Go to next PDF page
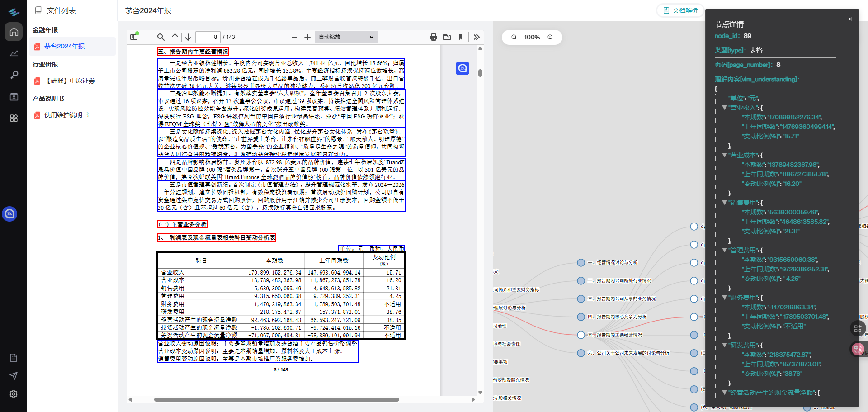Image resolution: width=868 pixels, height=412 pixels. click(x=188, y=37)
